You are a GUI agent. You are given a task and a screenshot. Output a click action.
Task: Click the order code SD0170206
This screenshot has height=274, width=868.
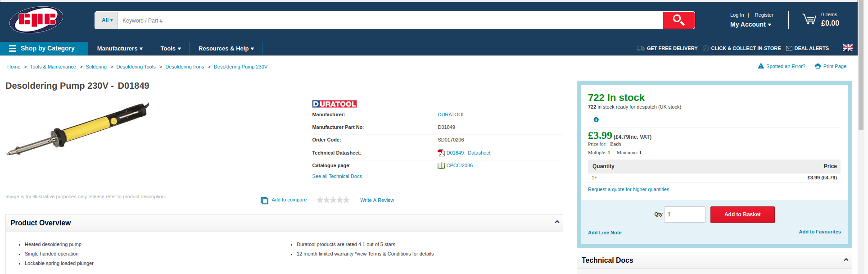click(x=451, y=140)
